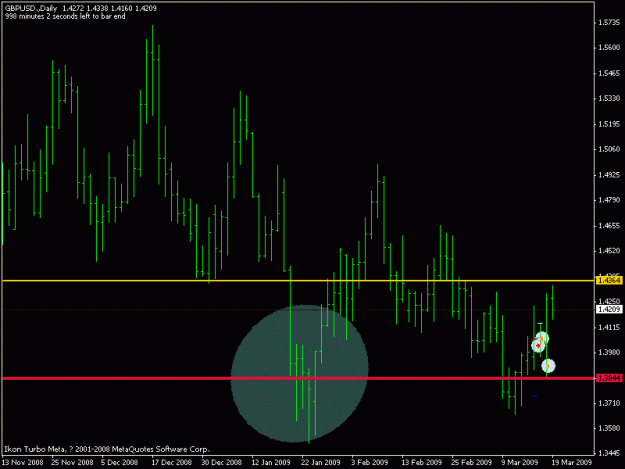Select the yellow horizontal line
The width and height of the screenshot is (625, 469).
(298, 281)
